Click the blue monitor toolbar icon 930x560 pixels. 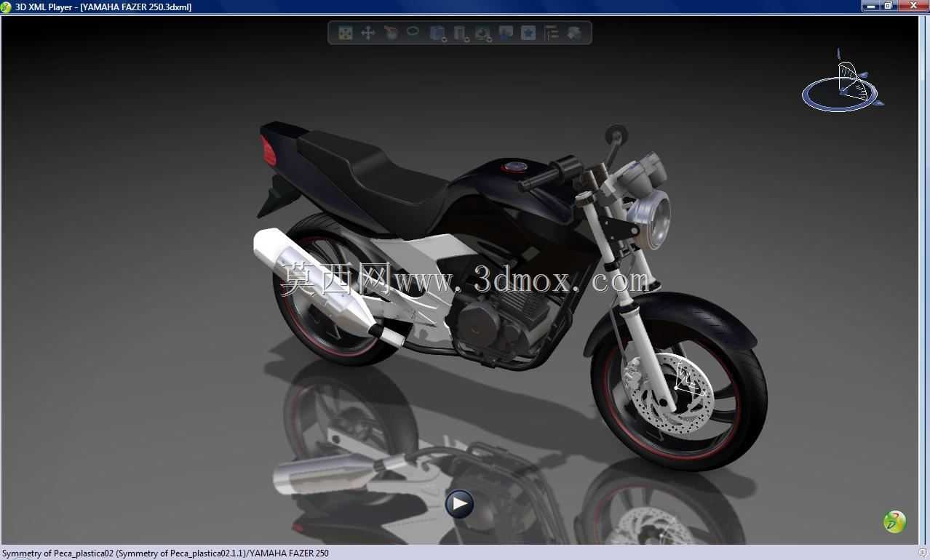(x=506, y=33)
